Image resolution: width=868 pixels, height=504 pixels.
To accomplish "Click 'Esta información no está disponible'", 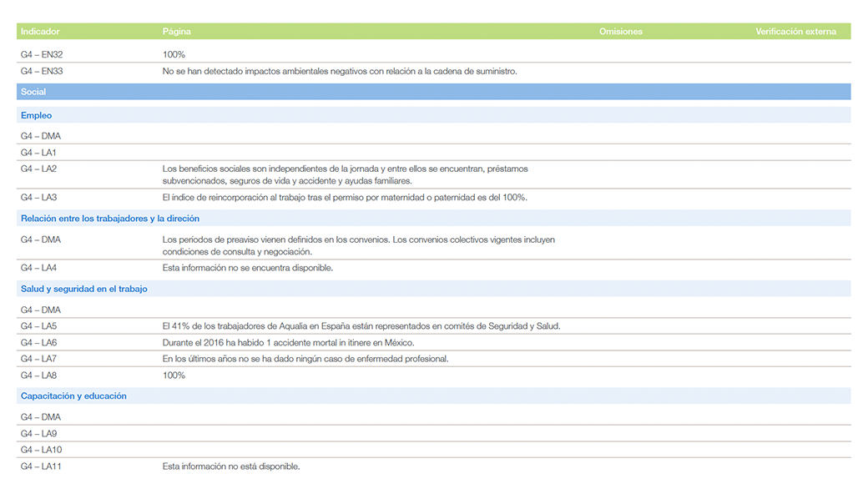I will [x=231, y=466].
